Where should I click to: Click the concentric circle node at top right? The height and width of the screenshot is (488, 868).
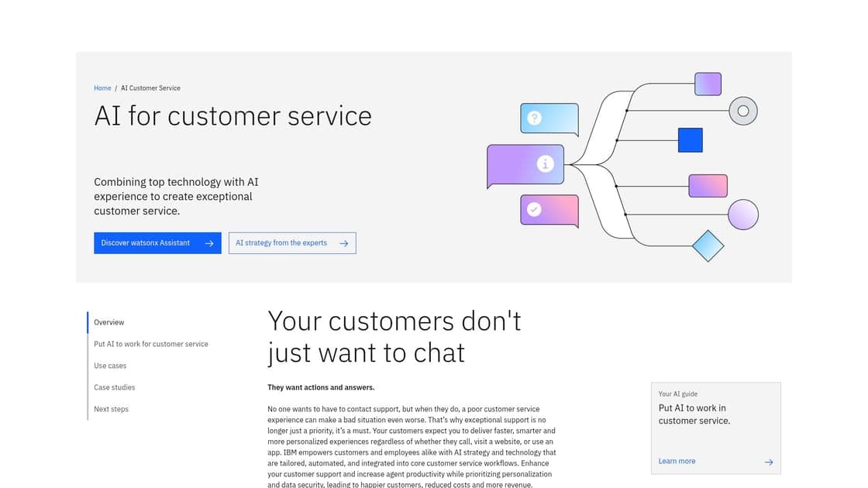pos(742,111)
